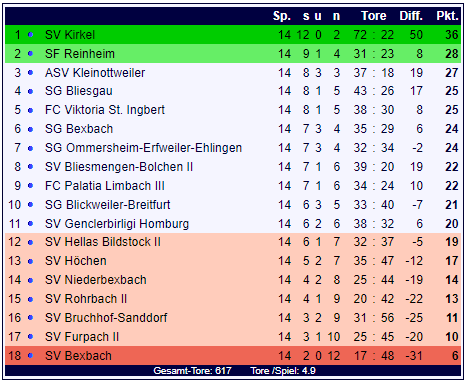466x382 pixels.
Task: Click the Tore column header
Action: click(x=374, y=16)
